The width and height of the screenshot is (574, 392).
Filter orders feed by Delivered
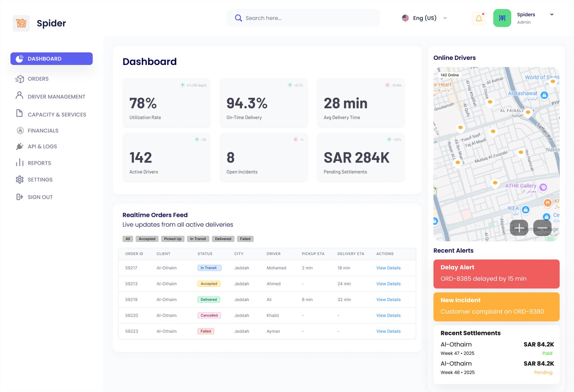(x=223, y=239)
